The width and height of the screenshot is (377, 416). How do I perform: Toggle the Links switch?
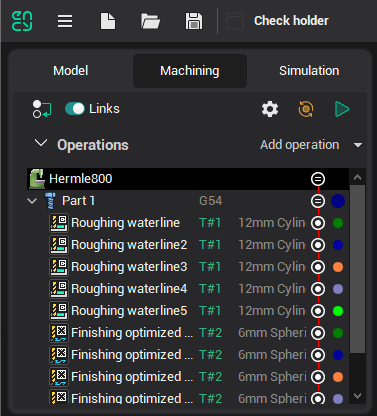pos(75,109)
